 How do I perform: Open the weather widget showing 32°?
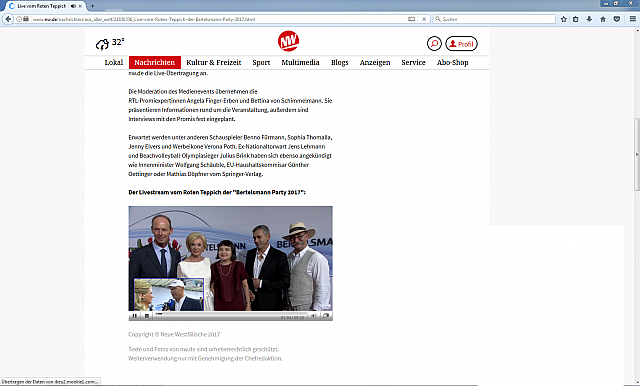tap(110, 43)
